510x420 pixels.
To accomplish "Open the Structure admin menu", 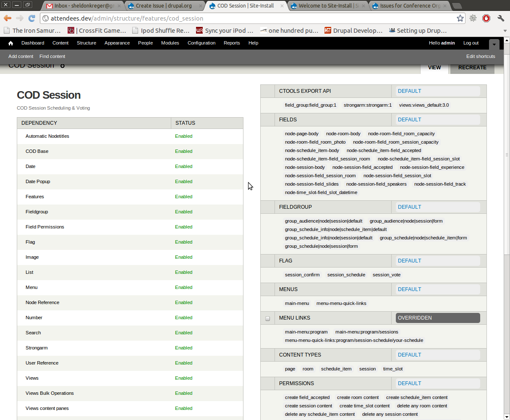I will point(86,43).
